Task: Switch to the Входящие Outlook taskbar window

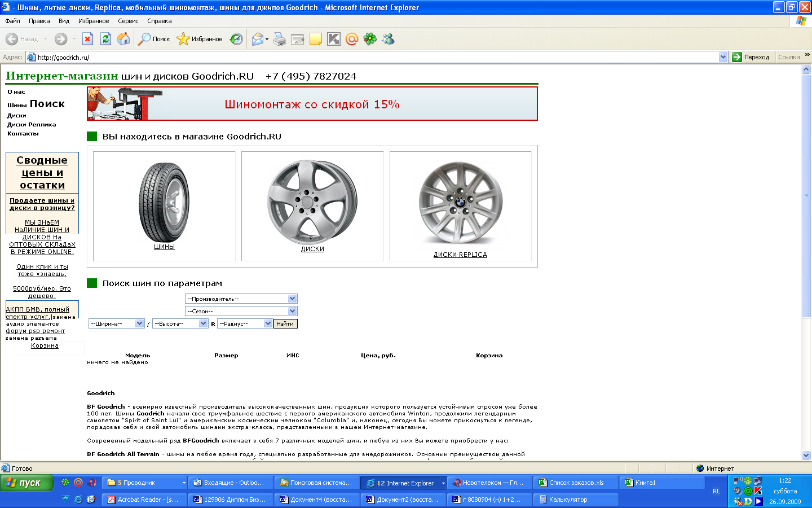Action: pyautogui.click(x=231, y=483)
